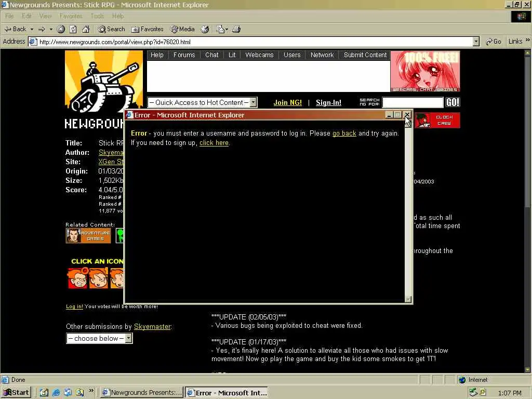The width and height of the screenshot is (532, 399).
Task: Open the Users nav tab
Action: pos(292,55)
